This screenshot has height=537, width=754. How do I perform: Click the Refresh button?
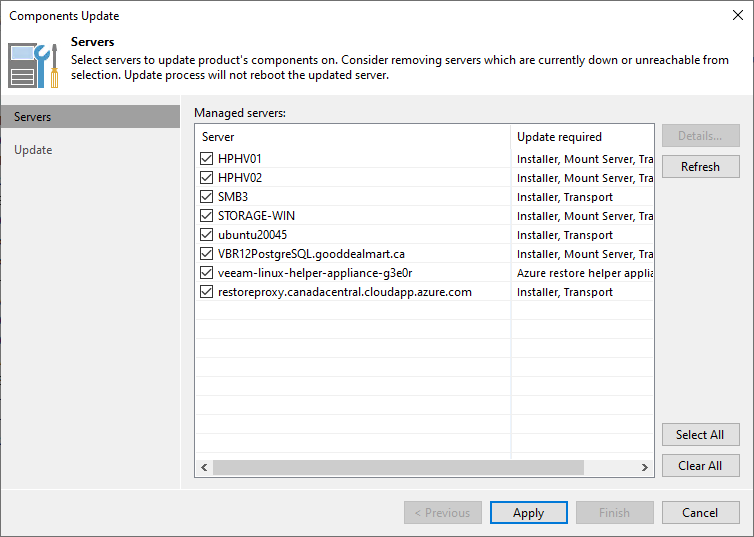pyautogui.click(x=700, y=167)
